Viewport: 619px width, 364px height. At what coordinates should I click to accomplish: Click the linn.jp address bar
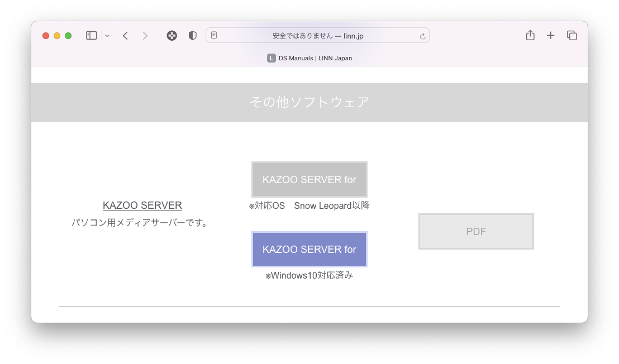(317, 36)
